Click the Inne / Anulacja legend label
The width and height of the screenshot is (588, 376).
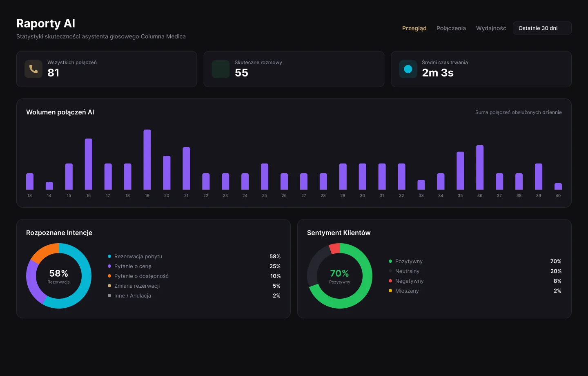133,295
